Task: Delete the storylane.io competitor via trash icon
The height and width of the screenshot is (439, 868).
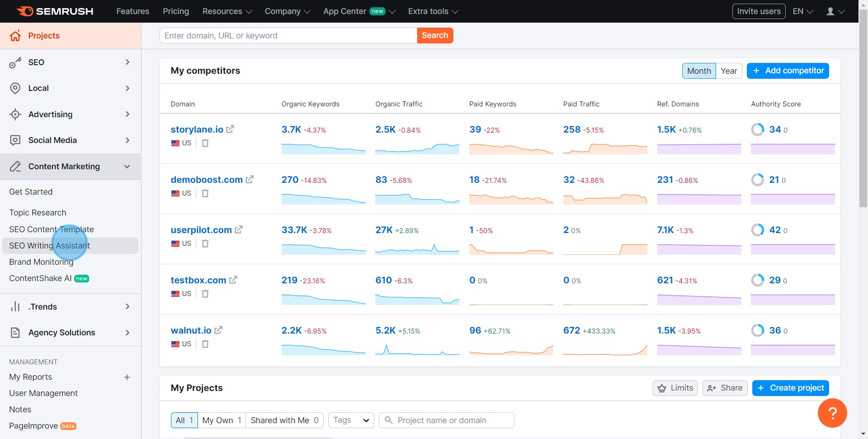Action: click(x=205, y=143)
